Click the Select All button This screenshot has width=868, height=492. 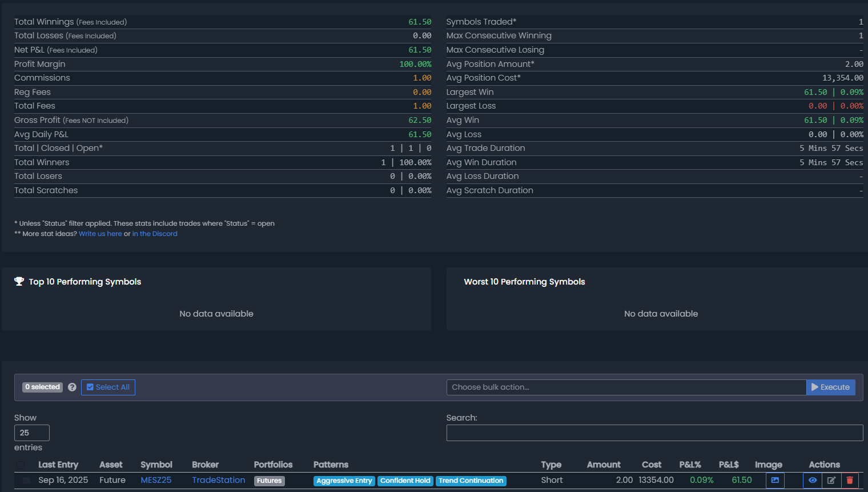(x=108, y=387)
